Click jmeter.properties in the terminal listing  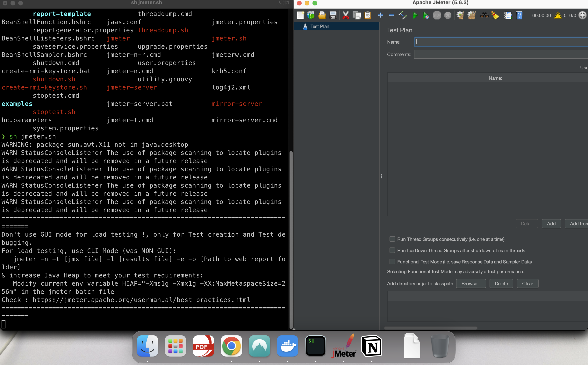coord(245,22)
